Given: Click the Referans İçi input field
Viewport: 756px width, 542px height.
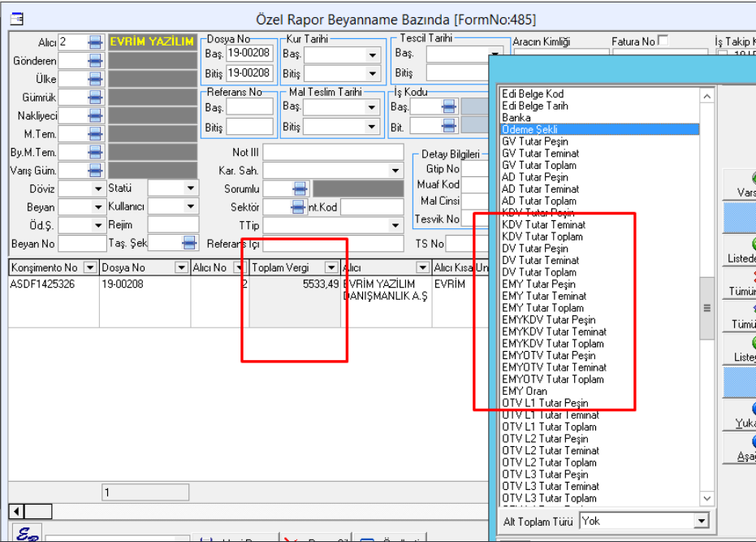Looking at the screenshot, I should [x=333, y=244].
